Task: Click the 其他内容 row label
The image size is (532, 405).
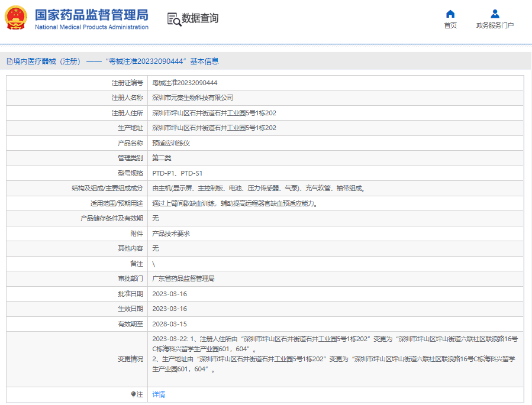Action: click(130, 248)
